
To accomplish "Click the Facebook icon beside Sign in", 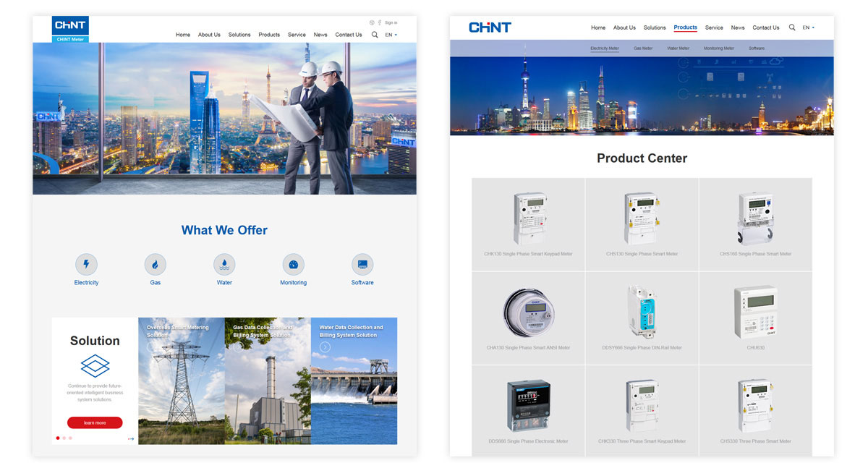I will pyautogui.click(x=380, y=22).
